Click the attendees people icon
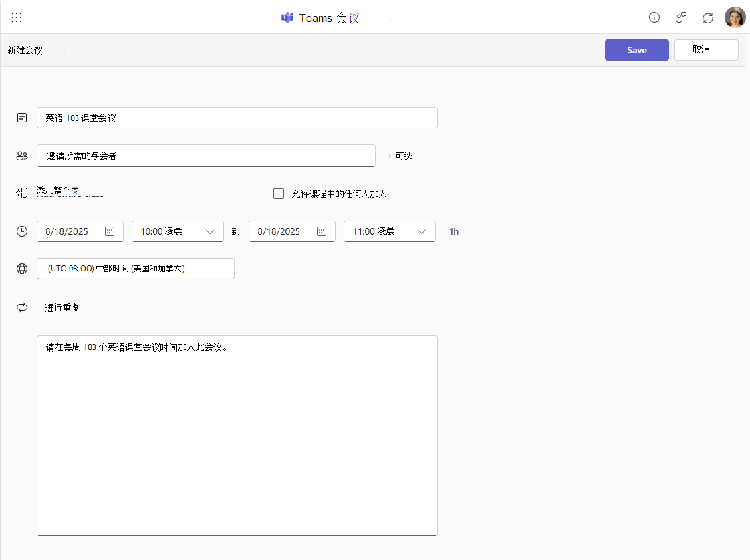This screenshot has width=750, height=560. [22, 156]
